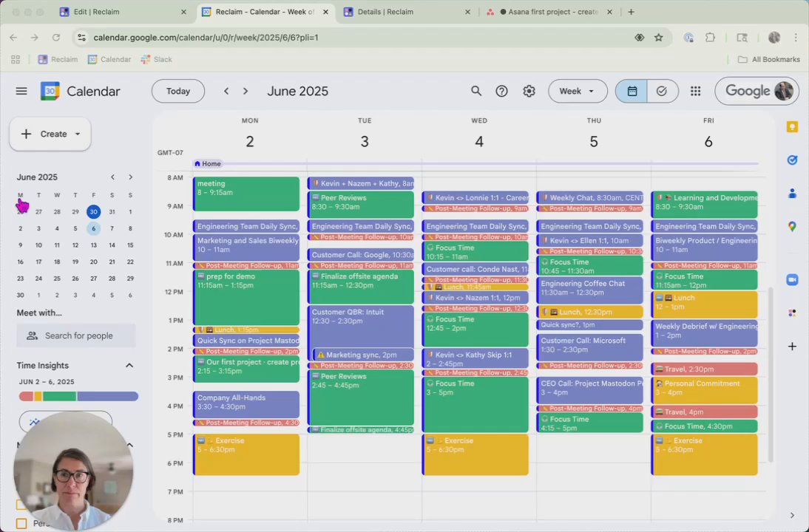Show next month in mini calendar

pos(131,177)
